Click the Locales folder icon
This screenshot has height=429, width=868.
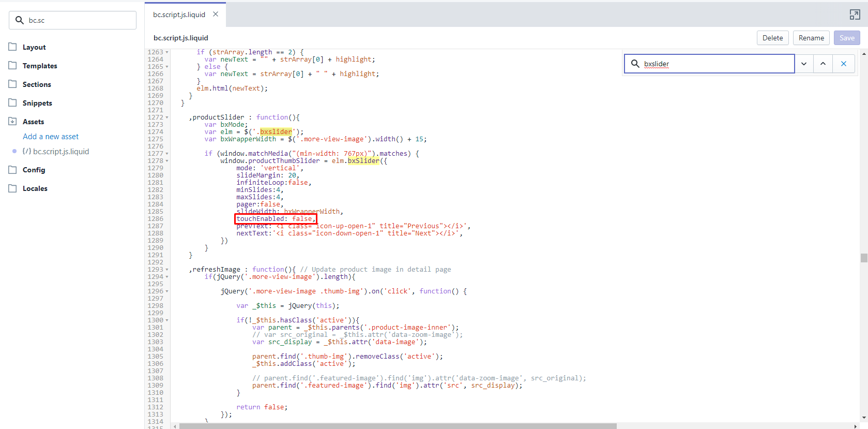pos(12,188)
